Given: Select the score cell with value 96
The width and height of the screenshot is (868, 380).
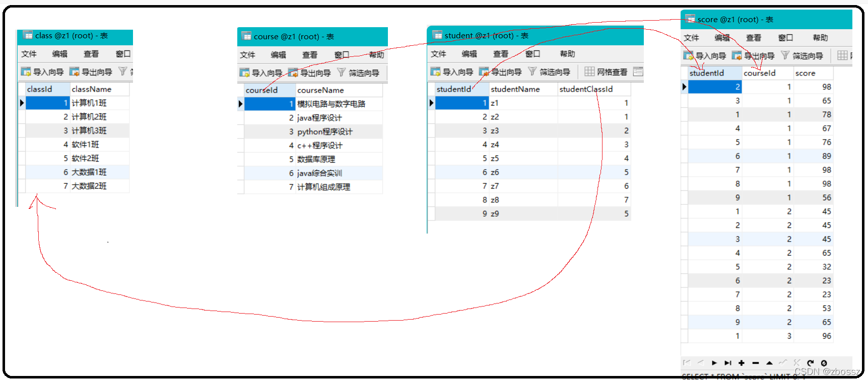Looking at the screenshot, I should click(813, 336).
